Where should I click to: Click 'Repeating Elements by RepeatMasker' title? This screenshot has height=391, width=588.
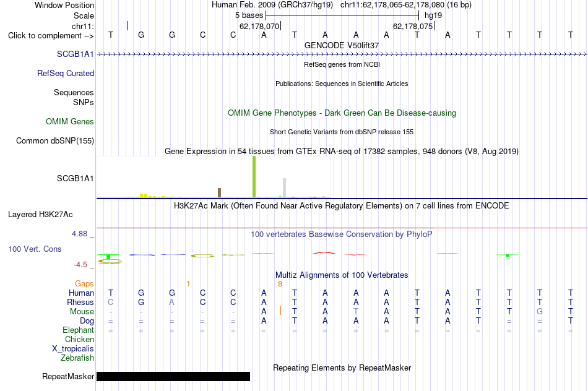point(342,368)
